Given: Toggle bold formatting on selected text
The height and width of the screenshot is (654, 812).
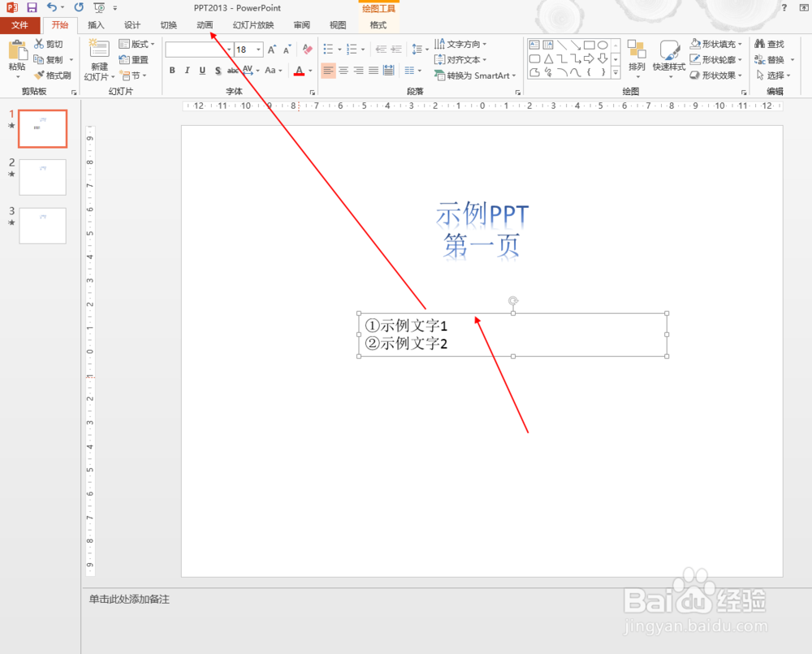Looking at the screenshot, I should (171, 71).
